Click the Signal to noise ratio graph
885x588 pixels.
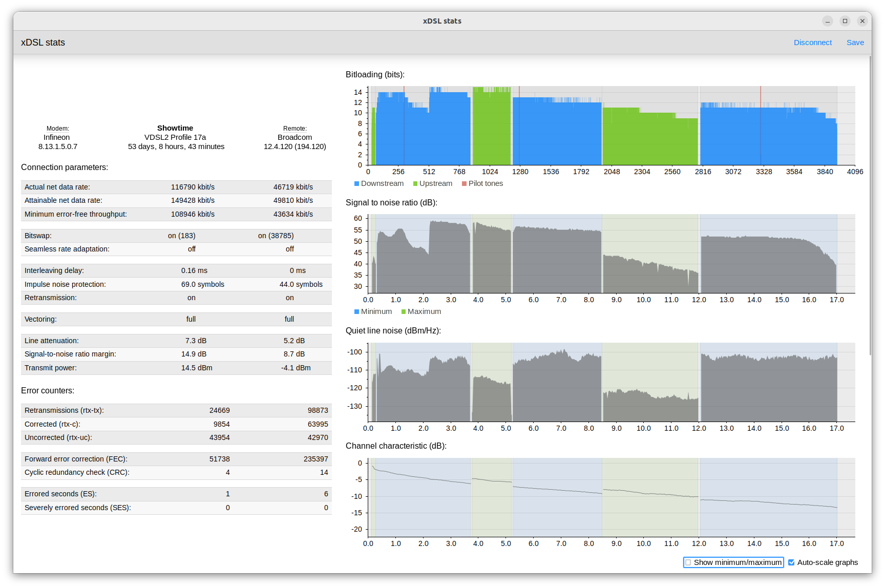[x=612, y=254]
